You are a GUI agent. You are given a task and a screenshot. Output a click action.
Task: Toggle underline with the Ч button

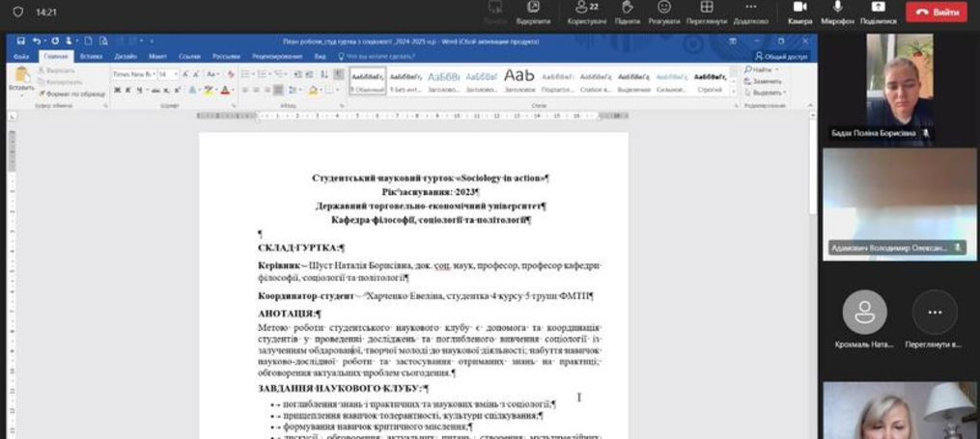click(139, 90)
